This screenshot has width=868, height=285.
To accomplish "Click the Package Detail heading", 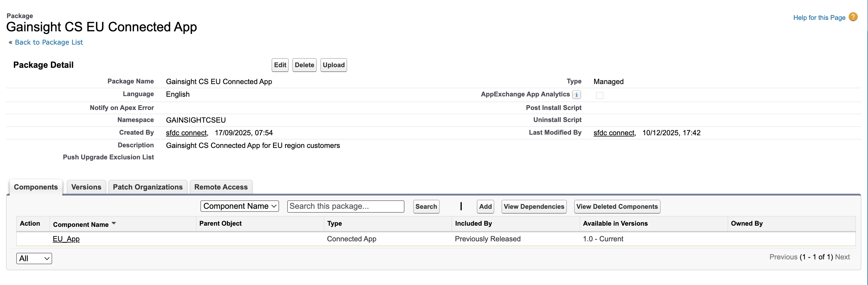I will click(x=43, y=65).
